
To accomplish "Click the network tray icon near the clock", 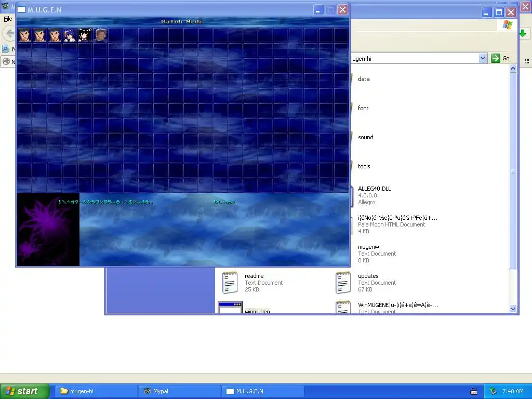I will tap(494, 391).
